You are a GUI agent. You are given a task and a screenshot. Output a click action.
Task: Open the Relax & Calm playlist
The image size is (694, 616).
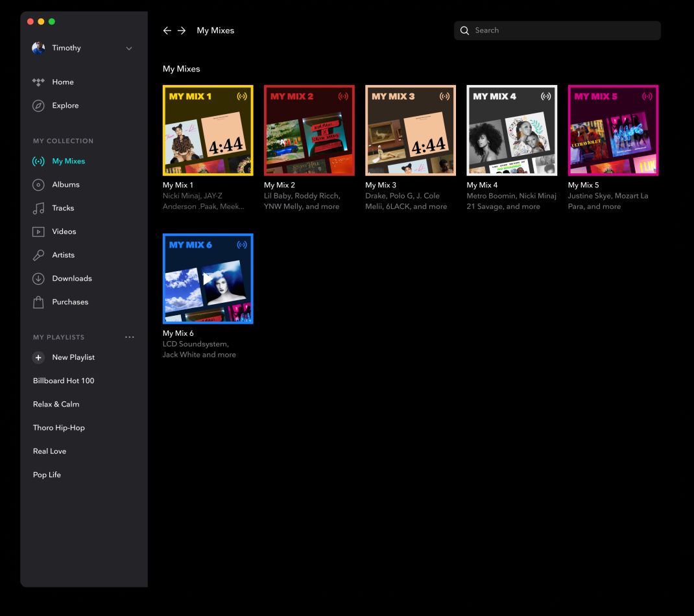(x=56, y=404)
